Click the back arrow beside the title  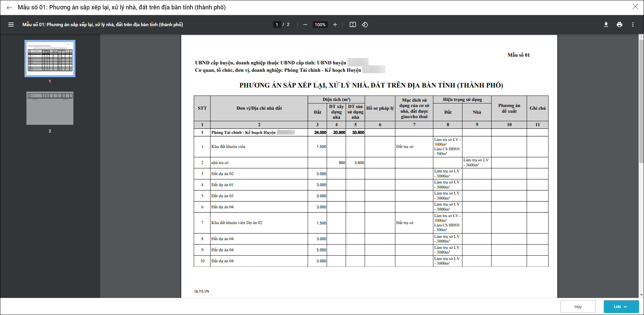(9, 7)
